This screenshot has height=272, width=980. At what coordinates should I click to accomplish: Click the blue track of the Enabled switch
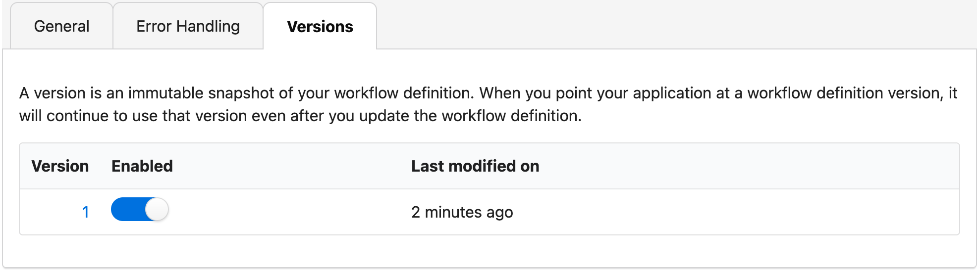(126, 210)
